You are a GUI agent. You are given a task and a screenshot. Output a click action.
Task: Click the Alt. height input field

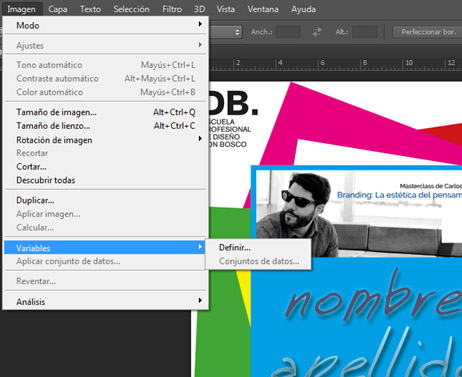[x=364, y=32]
